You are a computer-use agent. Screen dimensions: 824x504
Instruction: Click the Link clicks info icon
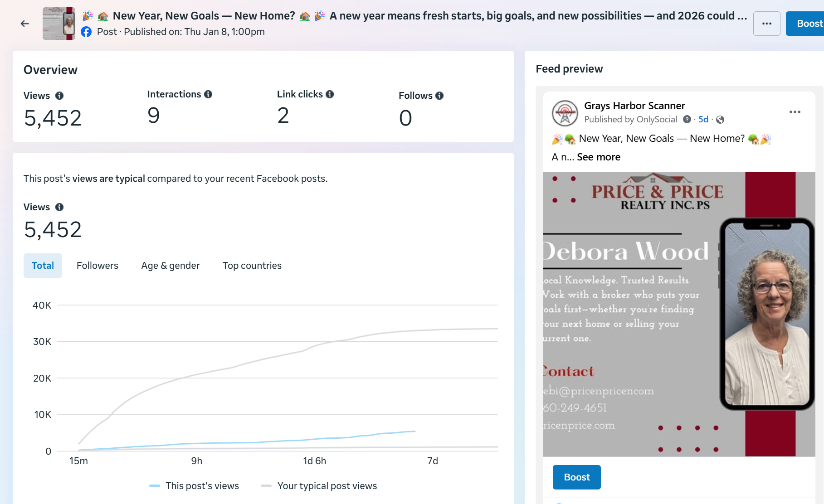point(330,94)
